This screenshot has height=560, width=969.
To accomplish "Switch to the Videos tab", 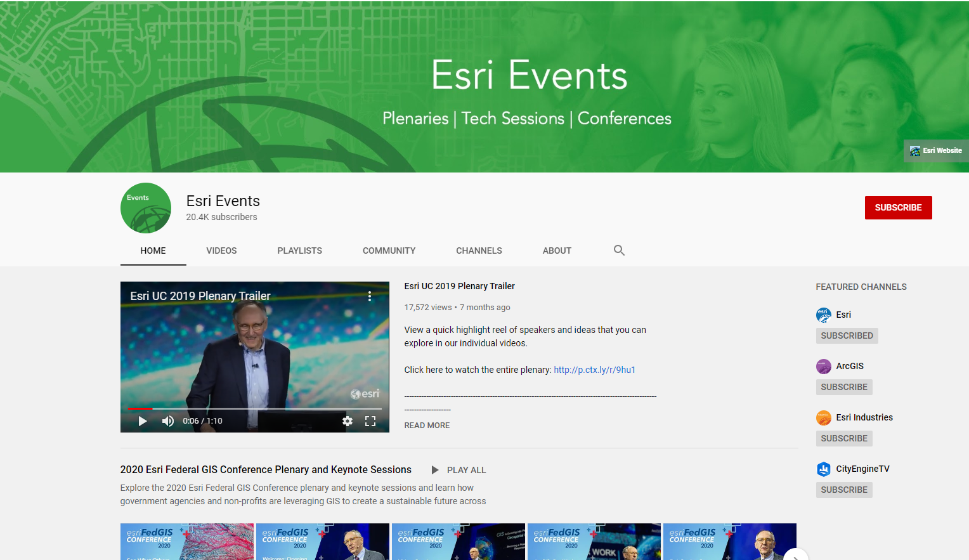I will [x=221, y=251].
